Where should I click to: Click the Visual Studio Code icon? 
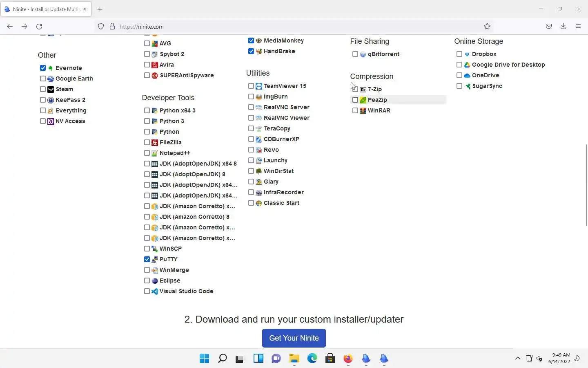pos(155,291)
